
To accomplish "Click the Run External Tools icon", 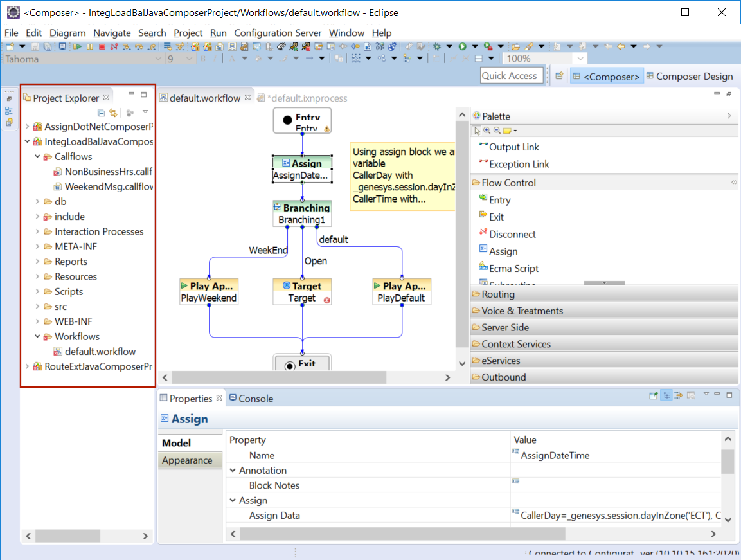I will (488, 46).
